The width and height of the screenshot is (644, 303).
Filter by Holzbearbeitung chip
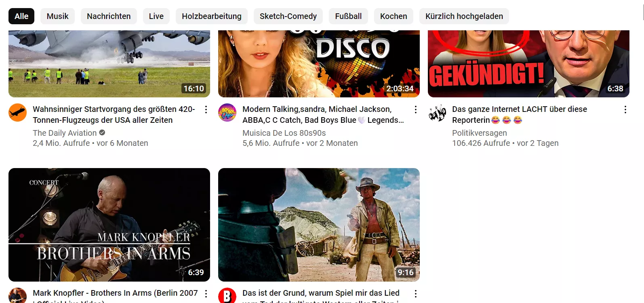coord(212,16)
